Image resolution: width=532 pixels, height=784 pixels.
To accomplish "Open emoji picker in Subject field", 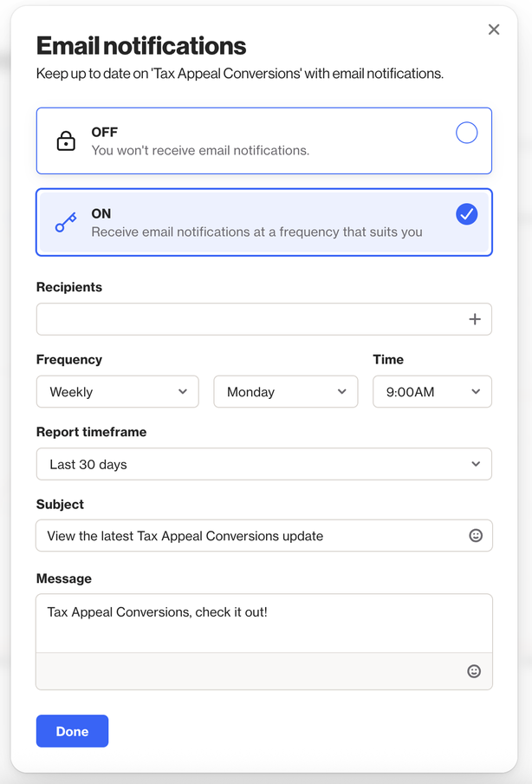I will 475,536.
